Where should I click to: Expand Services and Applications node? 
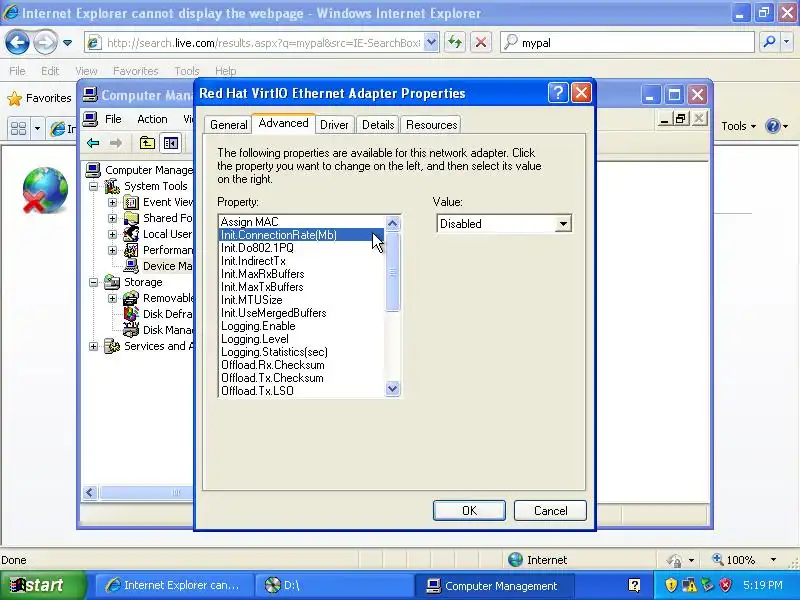[x=93, y=346]
